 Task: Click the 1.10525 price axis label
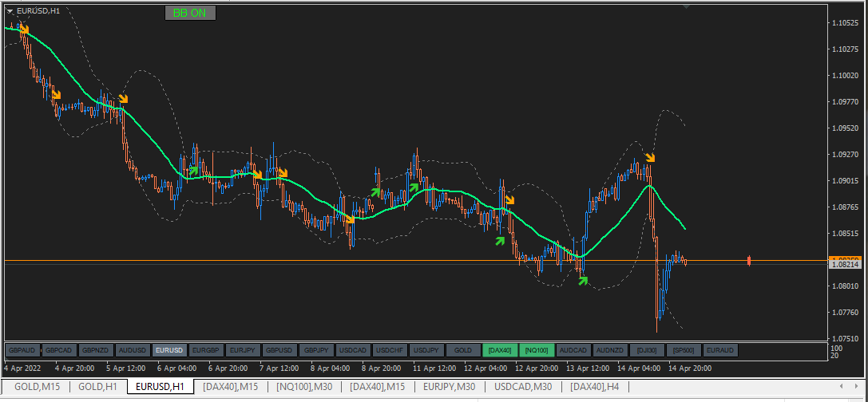[x=845, y=23]
